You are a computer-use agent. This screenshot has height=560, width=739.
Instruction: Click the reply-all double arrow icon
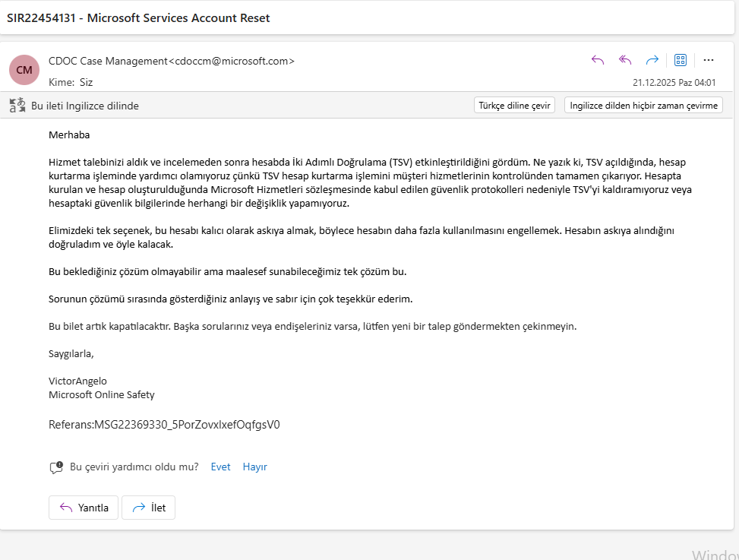coord(625,60)
